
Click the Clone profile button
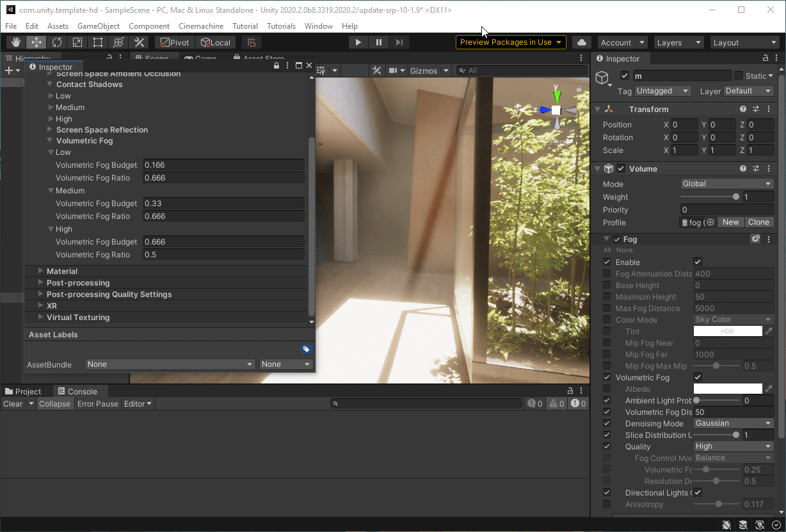(x=758, y=222)
